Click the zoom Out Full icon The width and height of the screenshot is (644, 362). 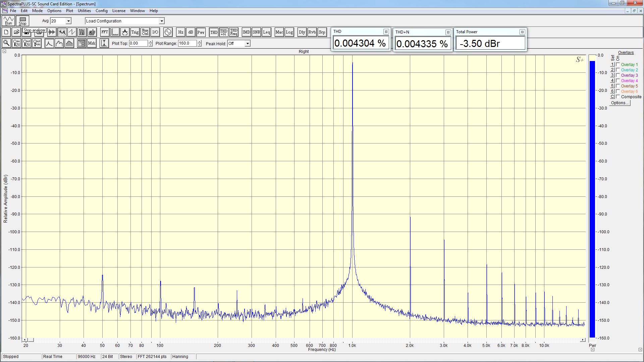tap(37, 43)
